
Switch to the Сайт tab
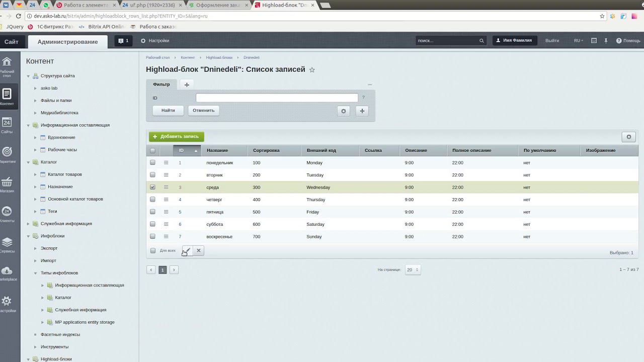(x=11, y=42)
